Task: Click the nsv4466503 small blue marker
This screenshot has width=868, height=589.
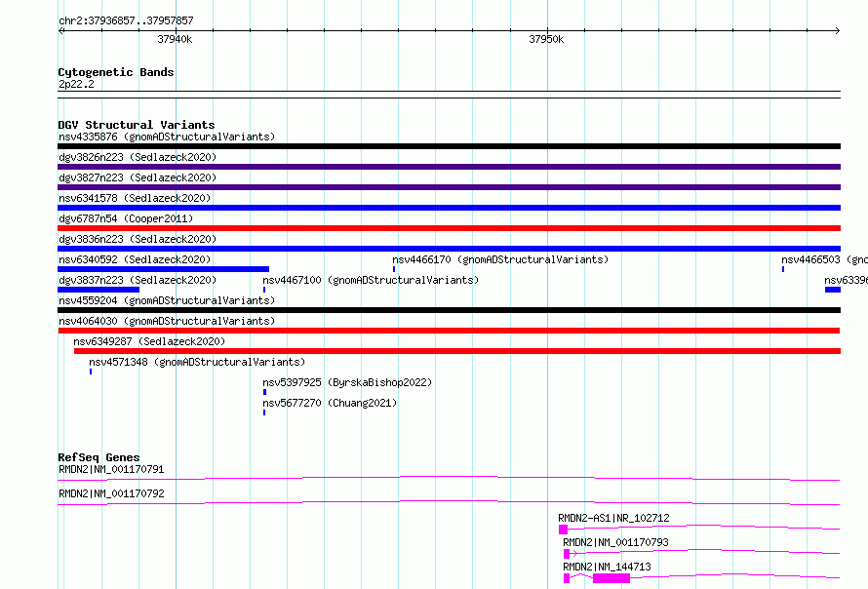Action: pyautogui.click(x=783, y=269)
